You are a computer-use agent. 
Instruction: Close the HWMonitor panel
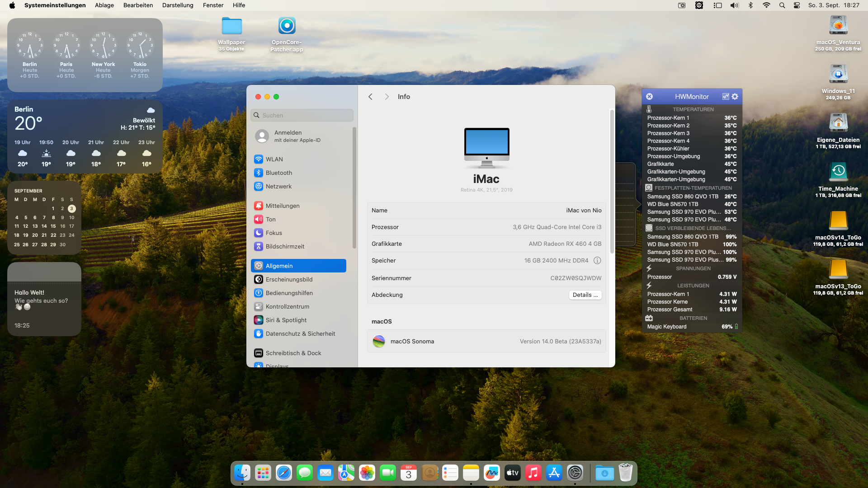pyautogui.click(x=649, y=96)
